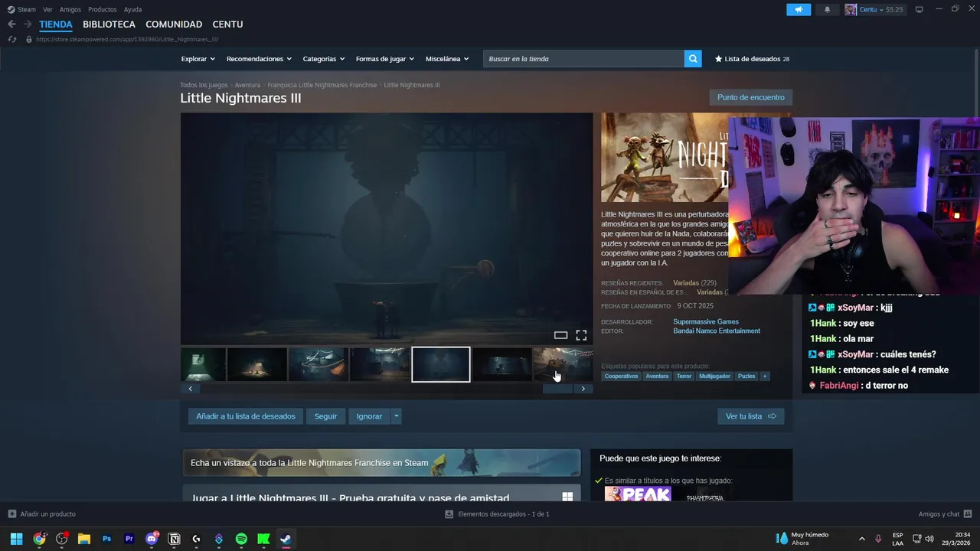Go forward with the right navigation arrow

coord(28,24)
